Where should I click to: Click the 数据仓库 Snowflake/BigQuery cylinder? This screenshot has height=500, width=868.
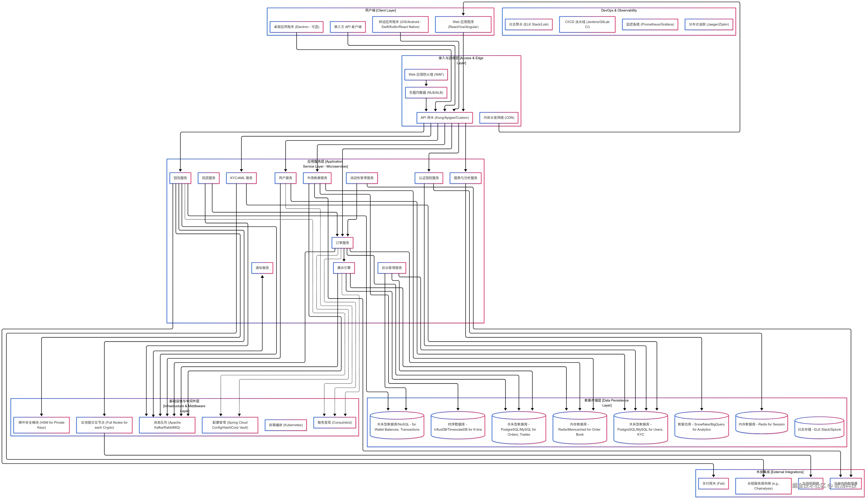click(x=701, y=427)
